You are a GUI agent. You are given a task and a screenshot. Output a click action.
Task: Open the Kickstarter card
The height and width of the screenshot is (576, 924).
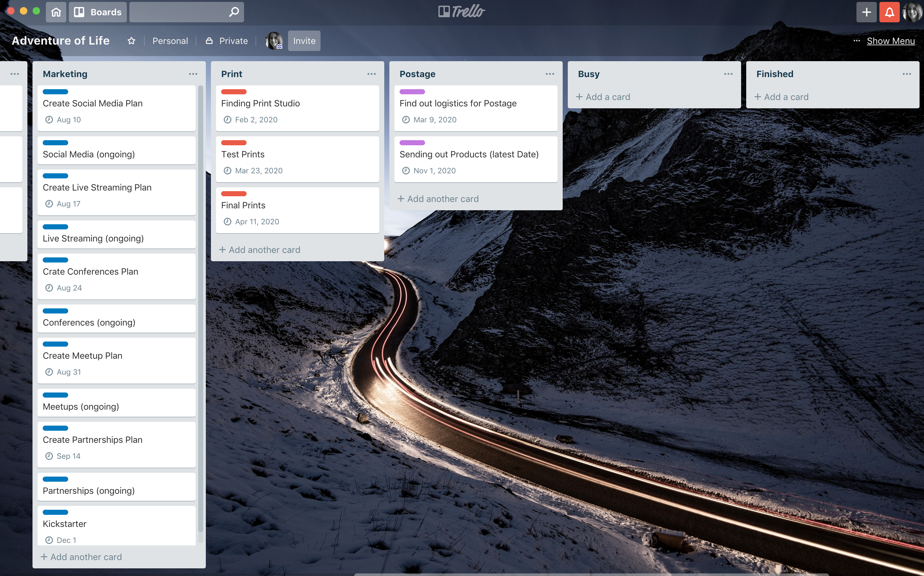[x=117, y=526]
